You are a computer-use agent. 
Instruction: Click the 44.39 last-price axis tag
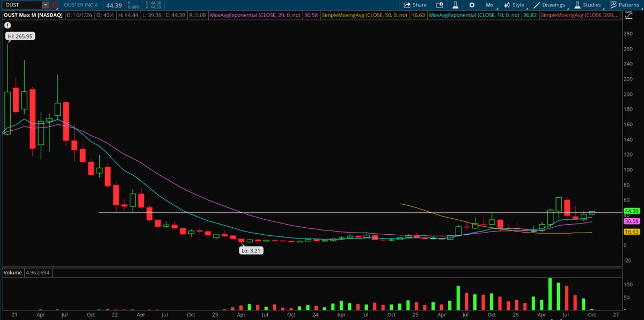[x=631, y=211]
